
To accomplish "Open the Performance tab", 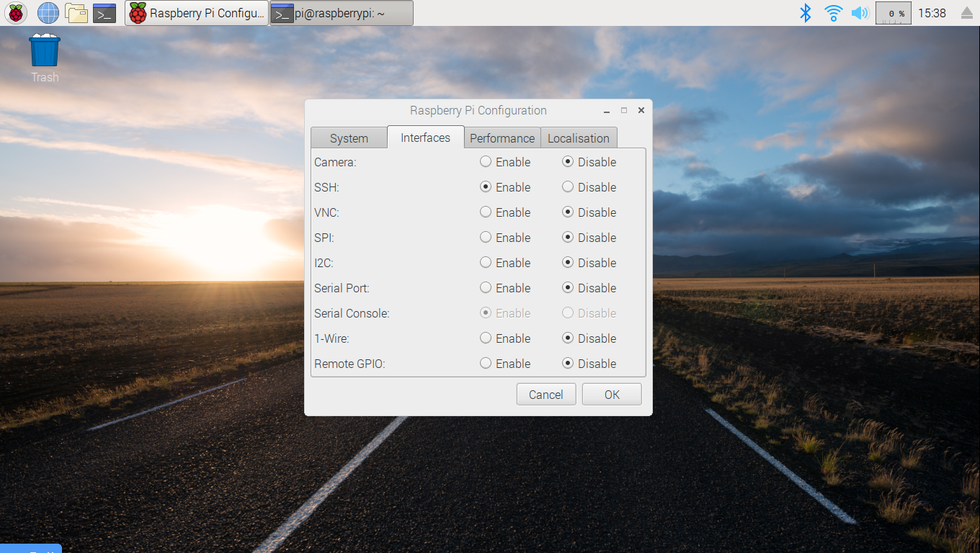I will (502, 138).
